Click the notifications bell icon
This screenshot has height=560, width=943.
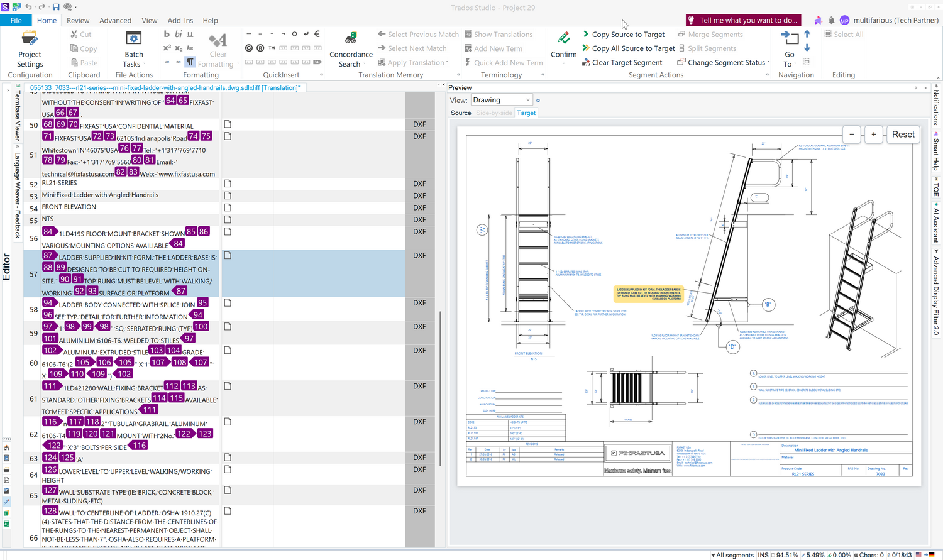tap(831, 20)
